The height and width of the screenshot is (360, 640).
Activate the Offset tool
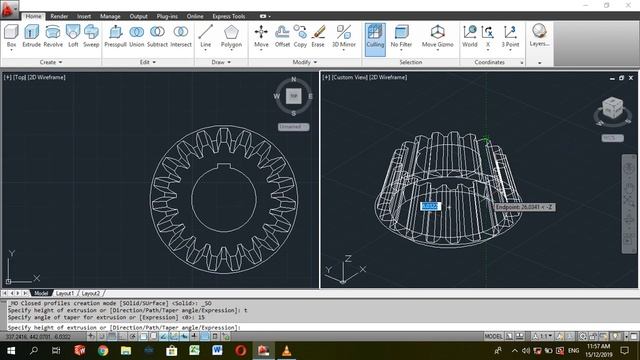tap(282, 36)
